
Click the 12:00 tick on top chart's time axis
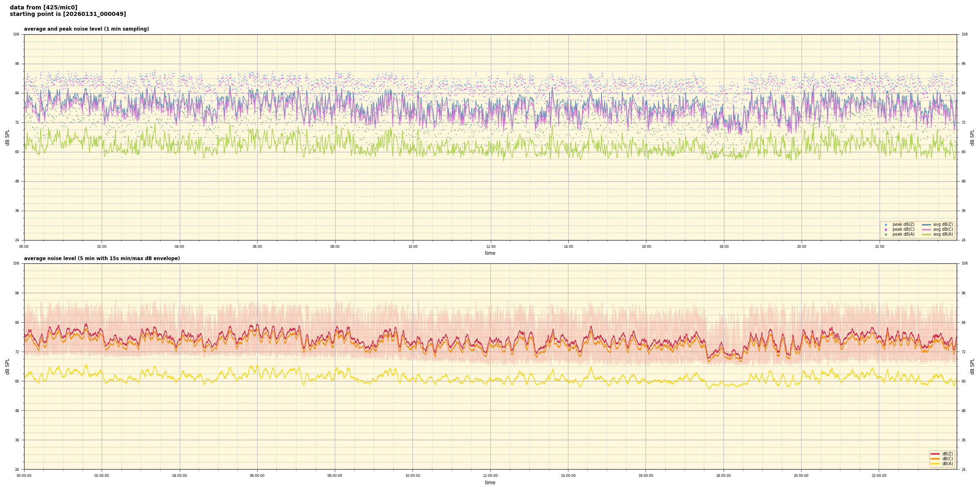click(490, 247)
